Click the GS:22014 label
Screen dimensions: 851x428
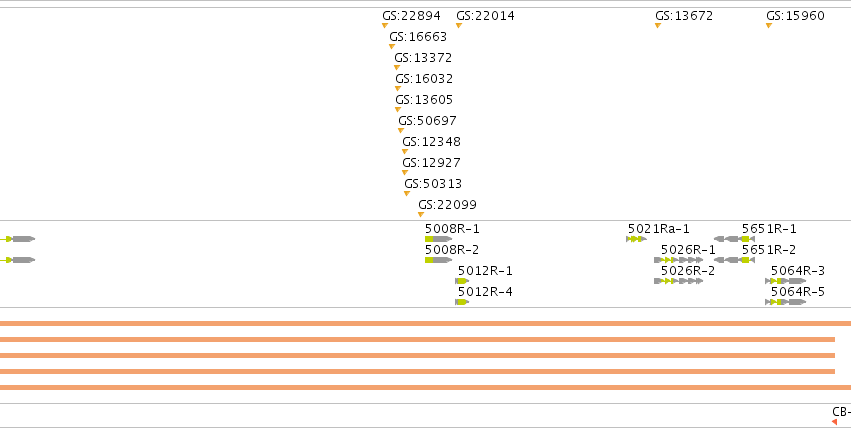click(x=485, y=16)
